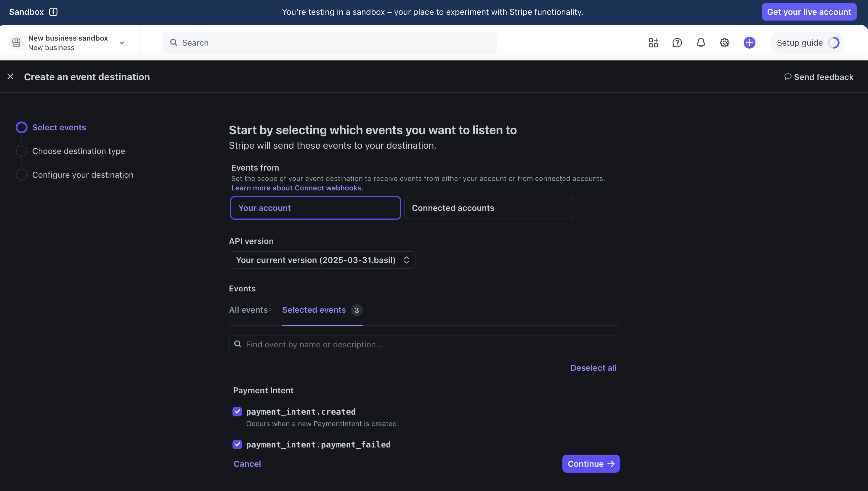The height and width of the screenshot is (491, 868).
Task: Close the event destination dialog
Action: [10, 77]
